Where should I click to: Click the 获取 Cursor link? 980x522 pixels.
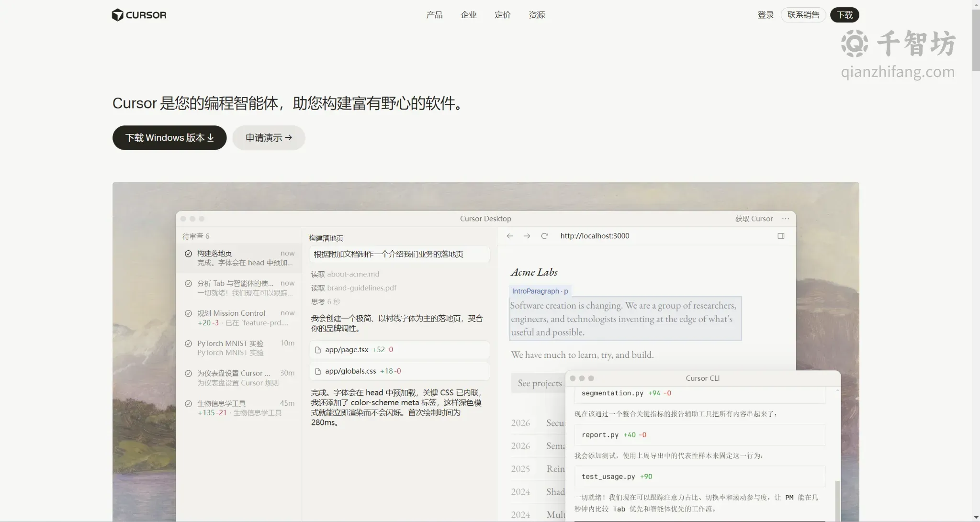coord(754,219)
